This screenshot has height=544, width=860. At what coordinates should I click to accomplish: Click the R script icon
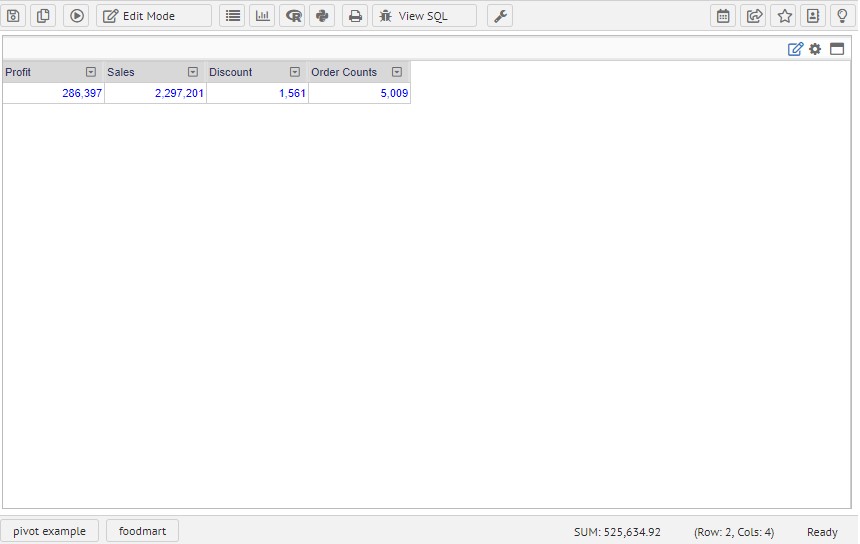[x=293, y=16]
